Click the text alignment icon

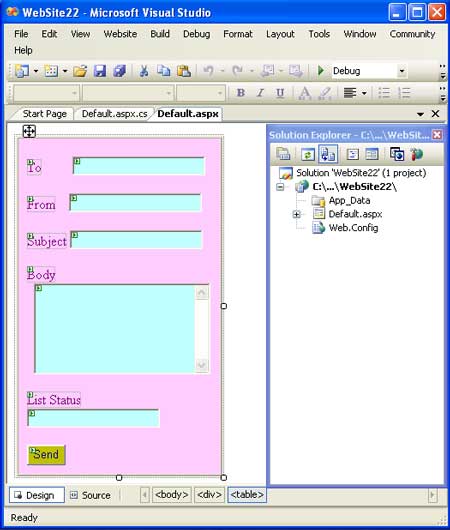coord(350,92)
